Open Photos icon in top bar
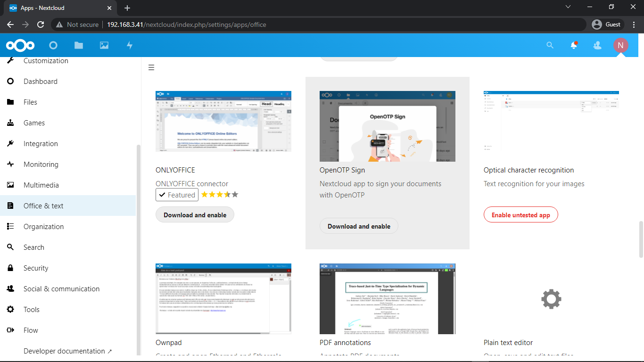The image size is (644, 362). pos(104,45)
